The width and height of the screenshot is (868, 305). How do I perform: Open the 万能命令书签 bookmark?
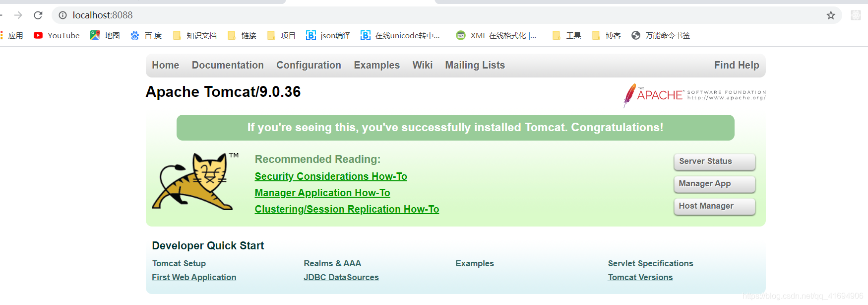[661, 35]
